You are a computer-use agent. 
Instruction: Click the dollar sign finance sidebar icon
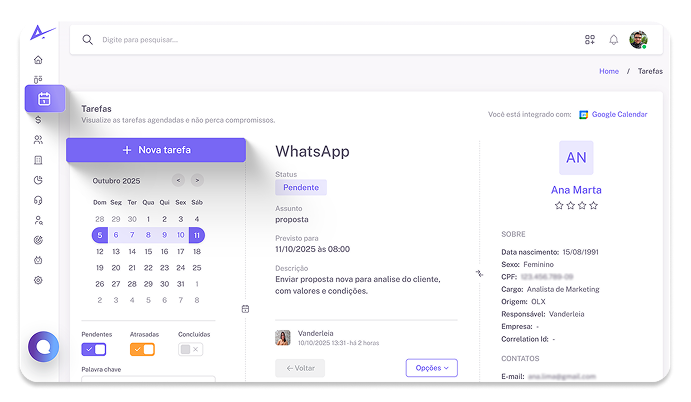tap(38, 120)
